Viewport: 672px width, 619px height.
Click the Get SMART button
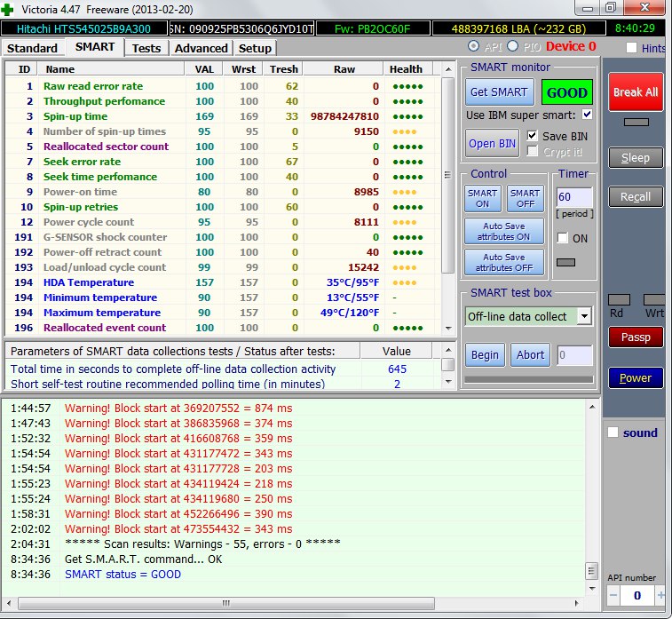coord(499,92)
